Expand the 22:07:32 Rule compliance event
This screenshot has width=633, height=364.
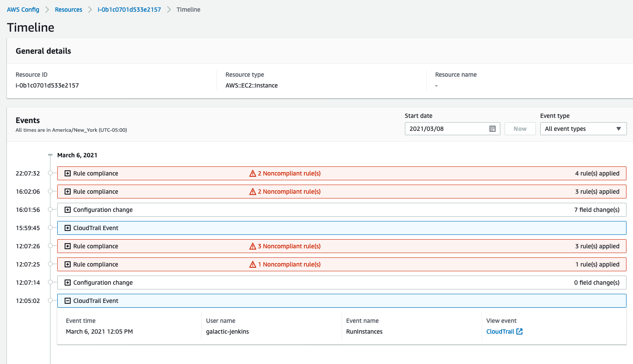[68, 173]
